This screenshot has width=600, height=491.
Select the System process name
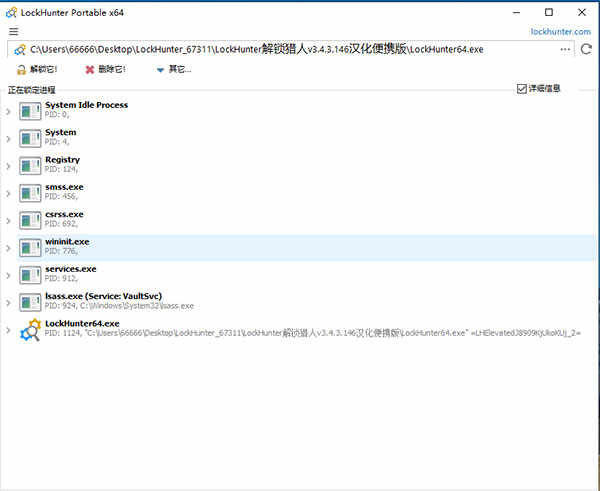click(x=60, y=132)
